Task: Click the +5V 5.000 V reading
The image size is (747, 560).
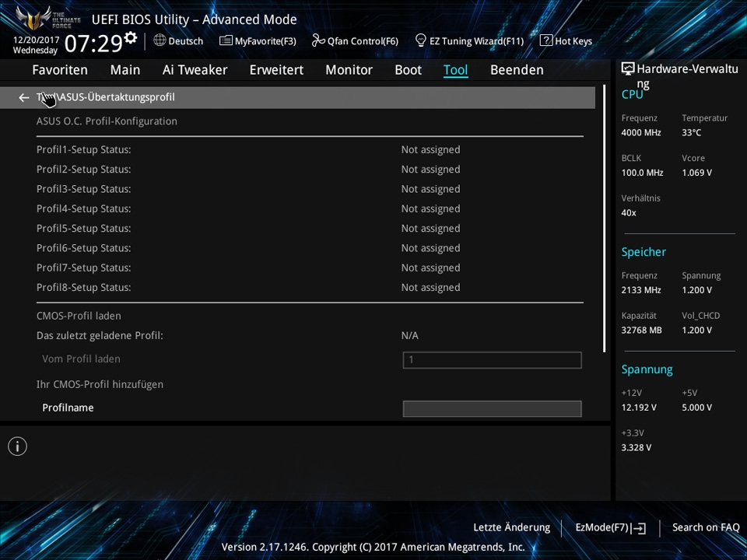Action: pyautogui.click(x=697, y=408)
